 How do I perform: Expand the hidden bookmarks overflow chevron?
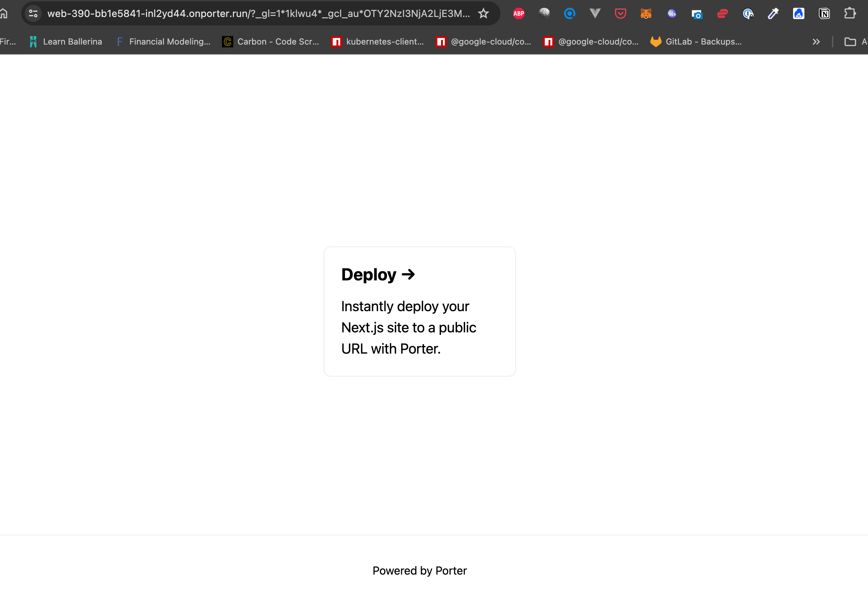coord(816,42)
